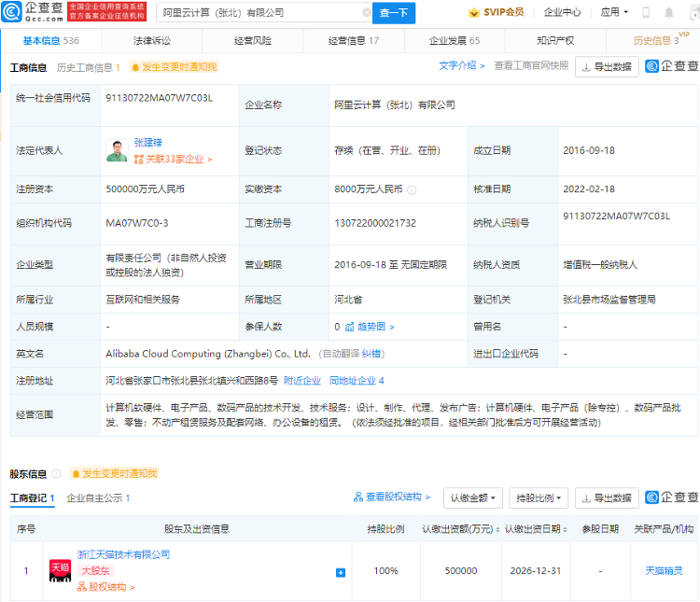Click 导出数据 button in 股东信息 section
Viewport: 700px width, 602px height.
[607, 498]
